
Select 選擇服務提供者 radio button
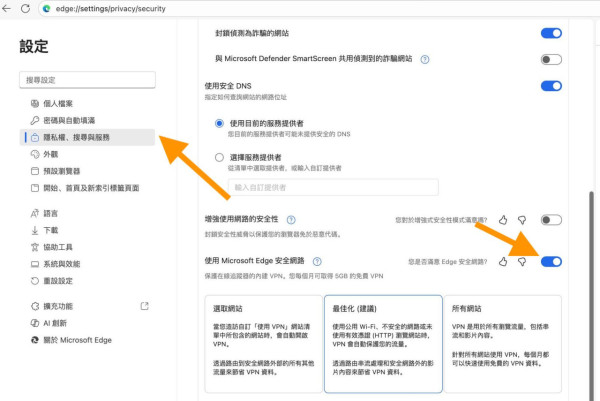[x=219, y=157]
